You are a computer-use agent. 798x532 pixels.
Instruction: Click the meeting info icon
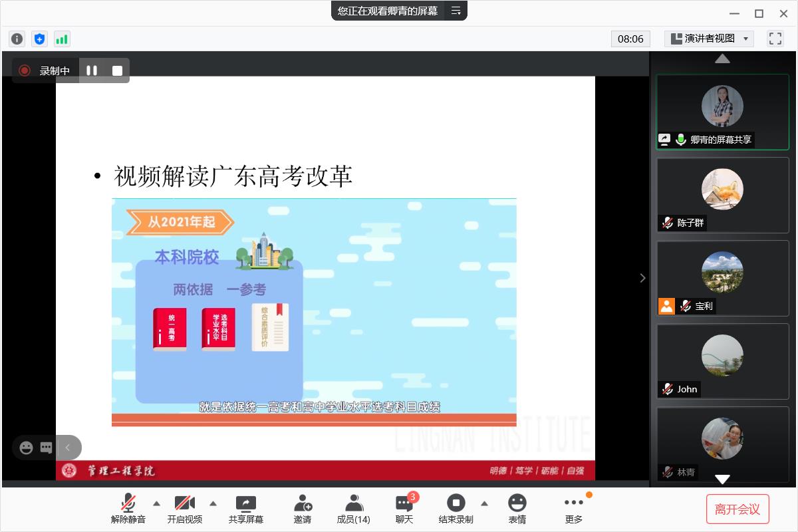point(17,39)
